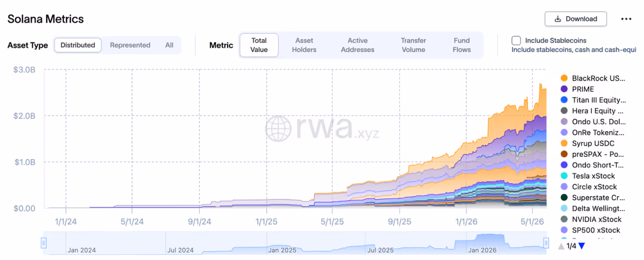Click Jul 2024 in the range navigator
The width and height of the screenshot is (644, 260).
[x=180, y=250]
